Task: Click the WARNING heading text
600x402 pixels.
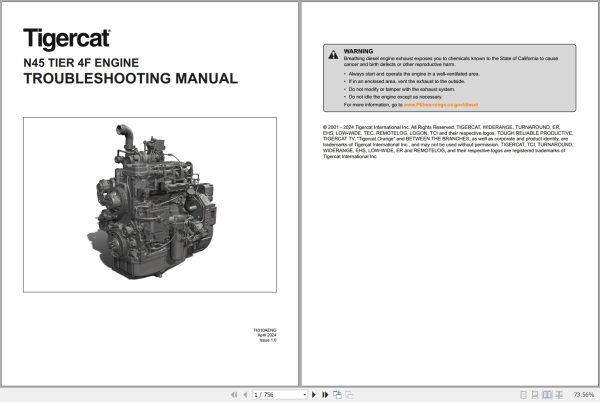Action: [x=358, y=51]
